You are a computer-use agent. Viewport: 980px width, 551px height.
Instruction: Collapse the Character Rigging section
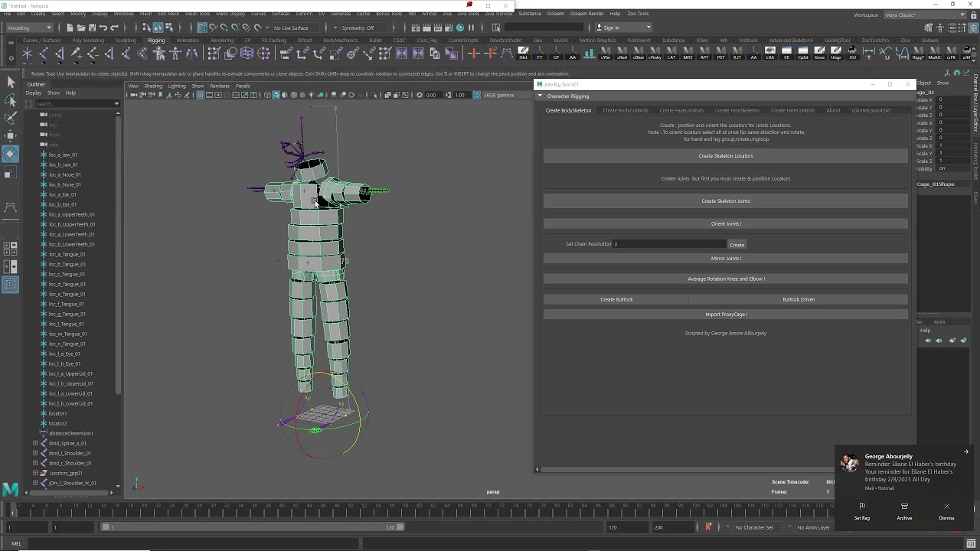[x=540, y=96]
